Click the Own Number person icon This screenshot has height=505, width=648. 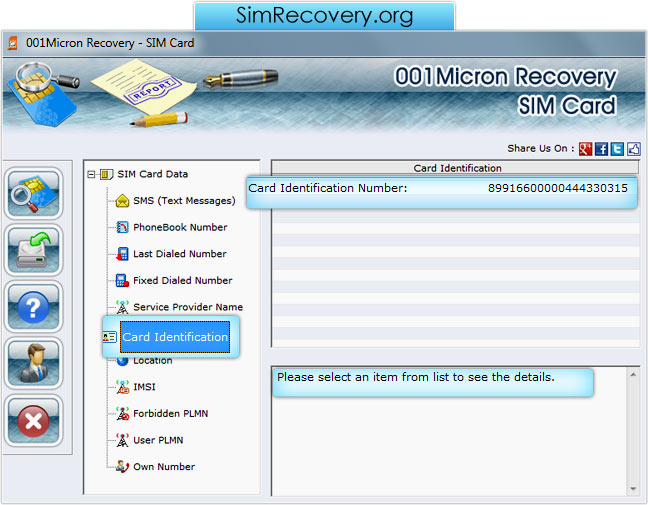click(x=122, y=467)
